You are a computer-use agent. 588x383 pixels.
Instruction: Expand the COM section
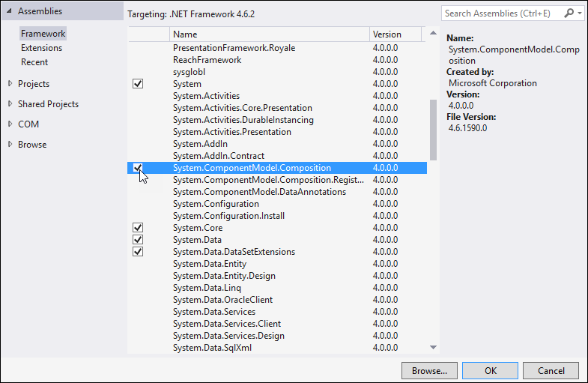(10, 124)
